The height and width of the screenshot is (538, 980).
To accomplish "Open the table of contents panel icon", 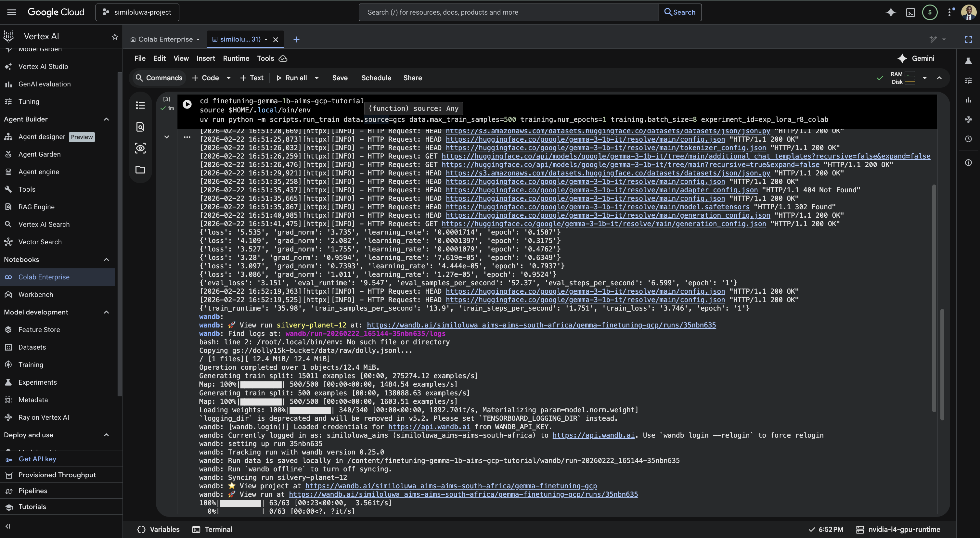I will pyautogui.click(x=140, y=105).
